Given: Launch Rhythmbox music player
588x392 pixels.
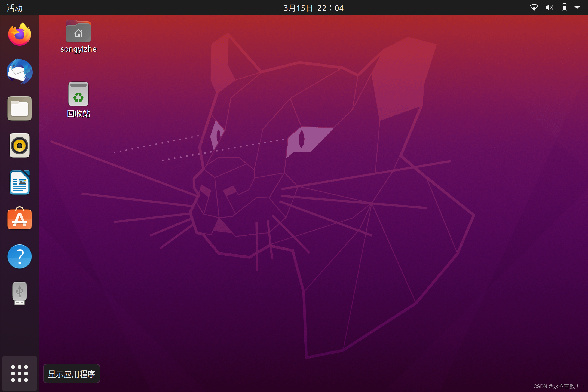Looking at the screenshot, I should tap(20, 145).
